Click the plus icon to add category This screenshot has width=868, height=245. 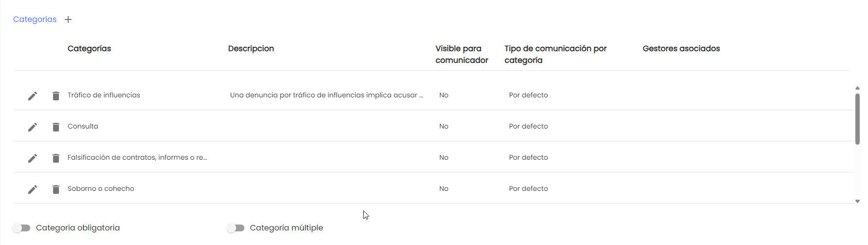click(68, 19)
